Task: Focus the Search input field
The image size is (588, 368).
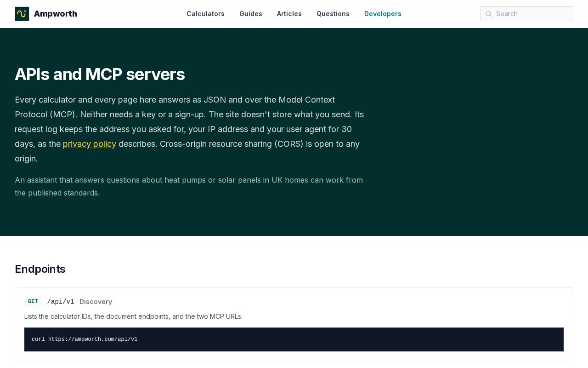Action: tap(527, 14)
